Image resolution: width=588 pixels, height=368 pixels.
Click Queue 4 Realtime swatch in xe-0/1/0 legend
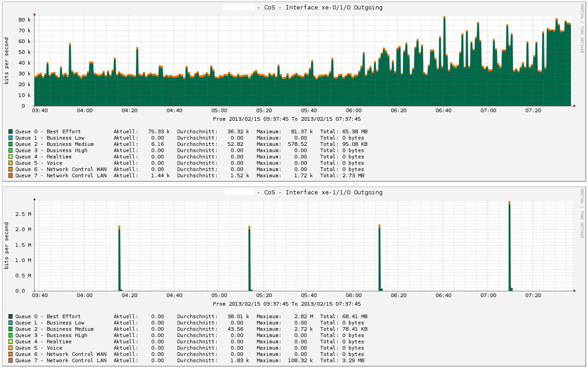point(10,157)
